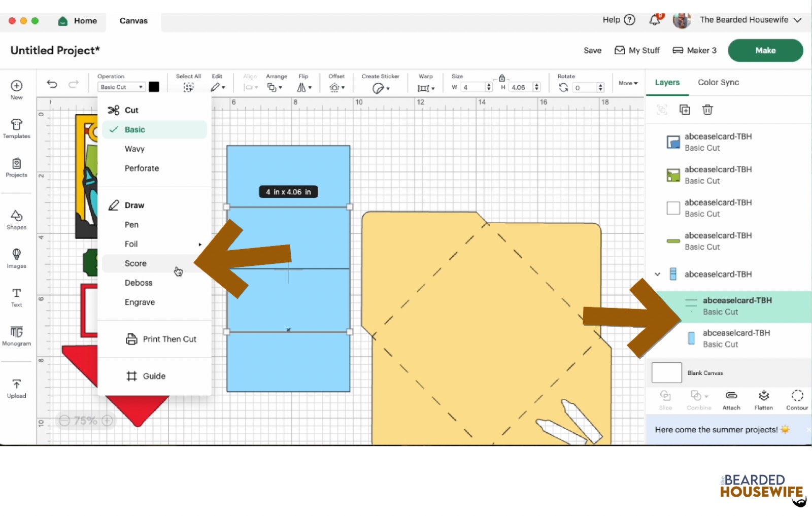Collapse the abceaselcard-TBH layer group
This screenshot has height=516, width=812.
657,274
